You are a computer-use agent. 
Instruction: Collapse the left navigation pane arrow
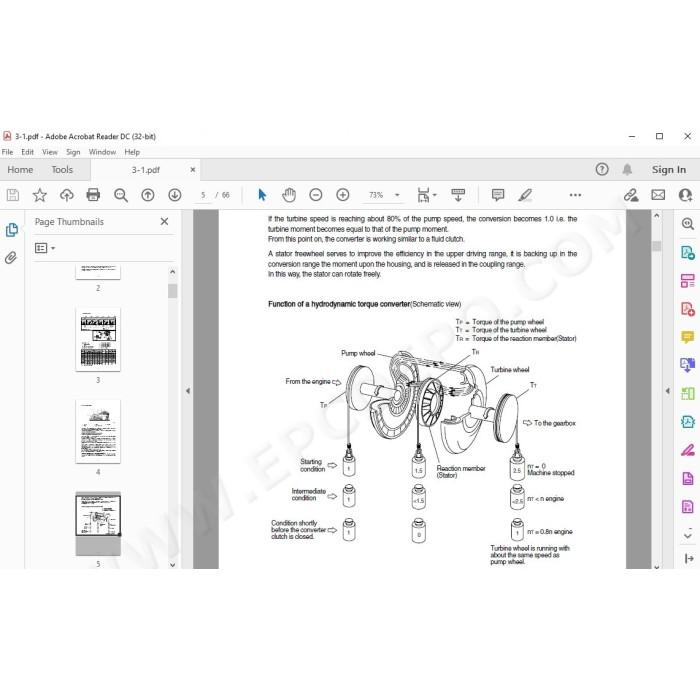point(188,391)
